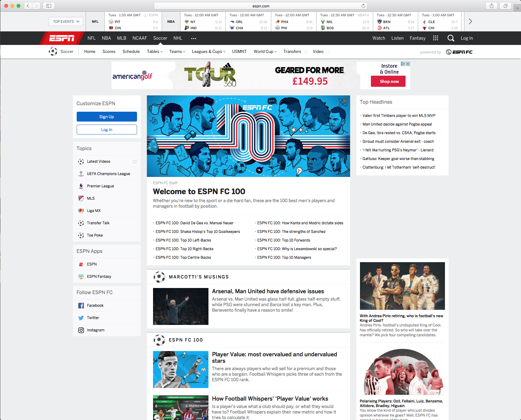Screen dimensions: 521x420
Task: Click the MLS shield icon
Action: pyautogui.click(x=81, y=198)
